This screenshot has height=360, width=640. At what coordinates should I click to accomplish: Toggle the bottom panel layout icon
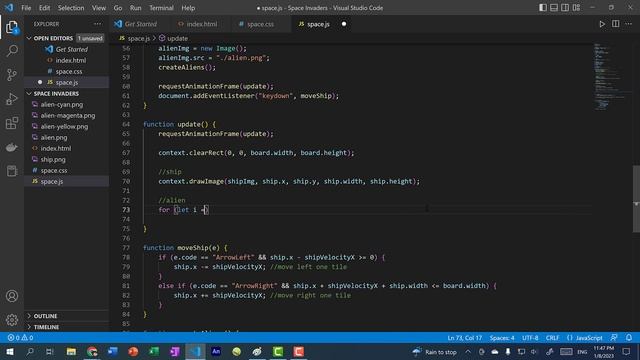pos(554,8)
